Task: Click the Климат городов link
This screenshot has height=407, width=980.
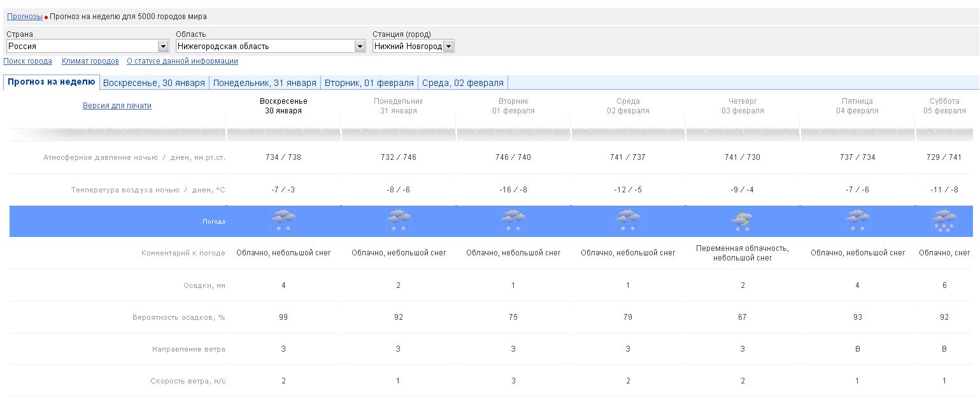Action: 90,61
